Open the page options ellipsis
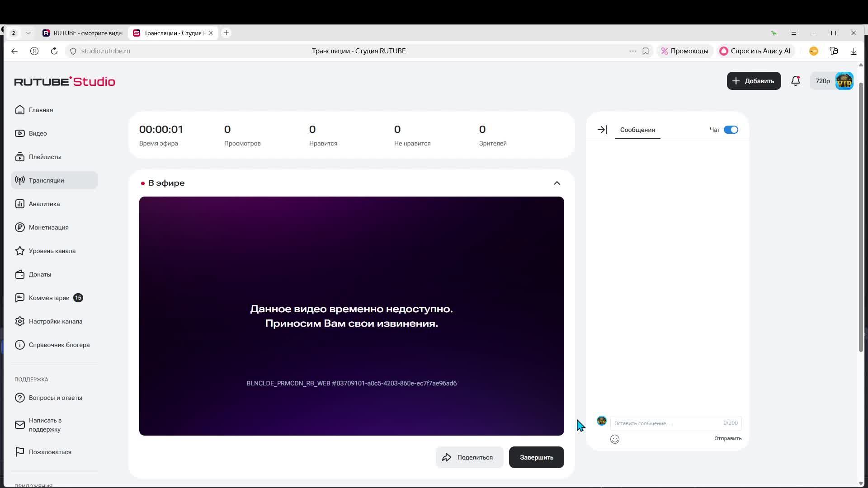 [633, 51]
